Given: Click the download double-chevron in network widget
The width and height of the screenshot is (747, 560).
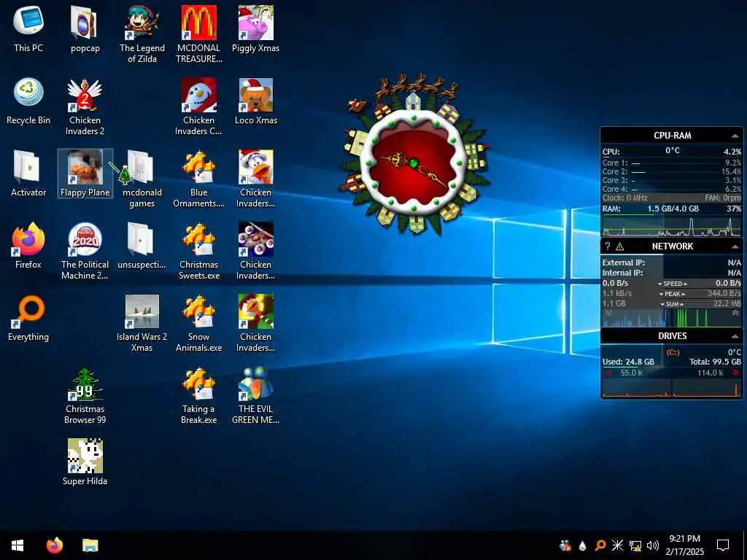Looking at the screenshot, I should [x=608, y=314].
